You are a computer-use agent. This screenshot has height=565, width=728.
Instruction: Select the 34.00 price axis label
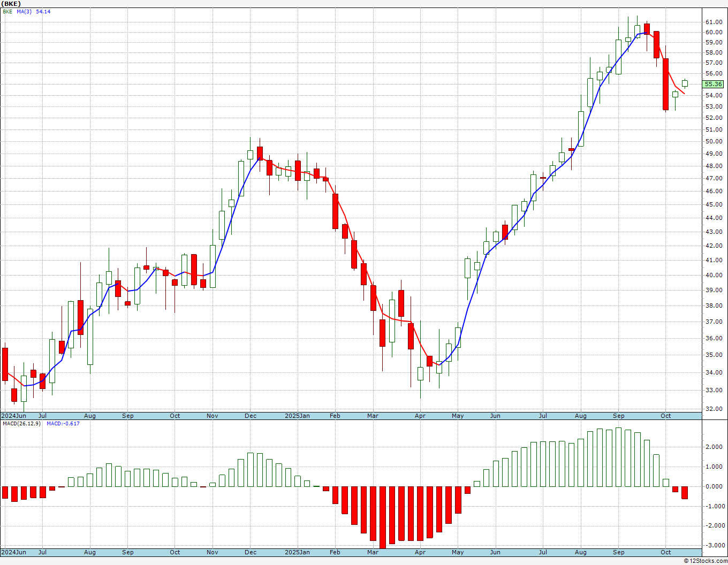click(x=714, y=372)
